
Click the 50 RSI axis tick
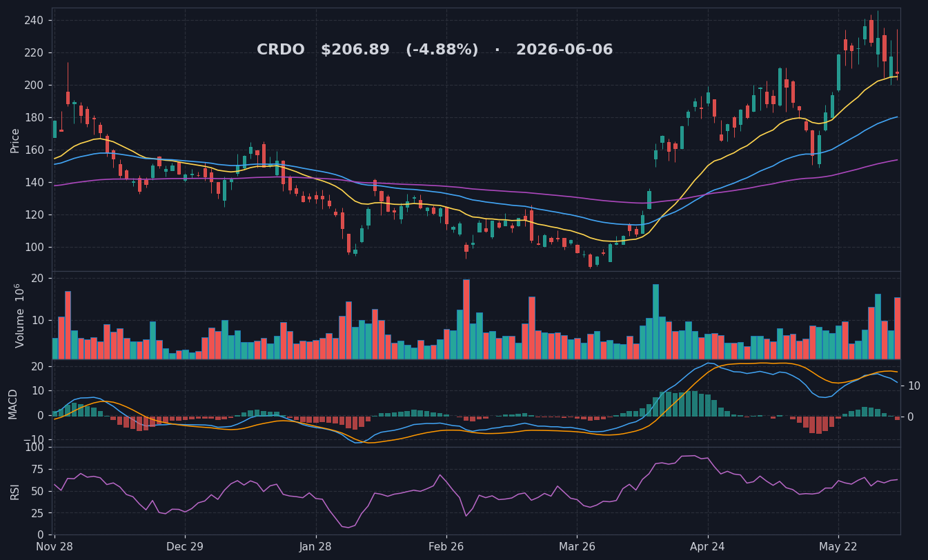coord(37,491)
